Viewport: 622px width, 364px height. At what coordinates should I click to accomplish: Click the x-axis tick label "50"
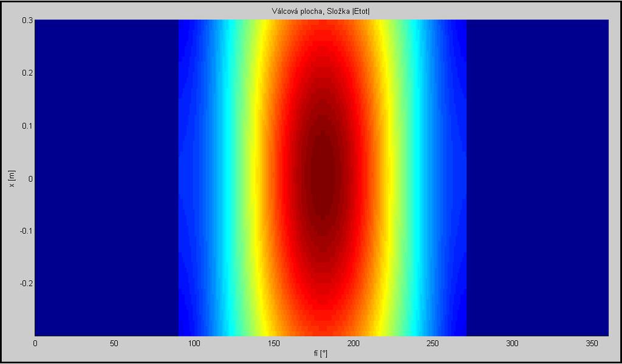click(114, 344)
